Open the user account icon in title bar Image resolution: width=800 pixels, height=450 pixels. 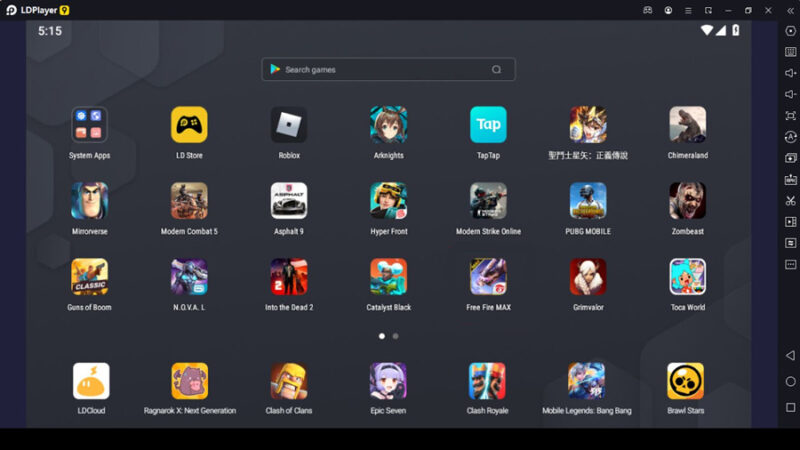[668, 10]
